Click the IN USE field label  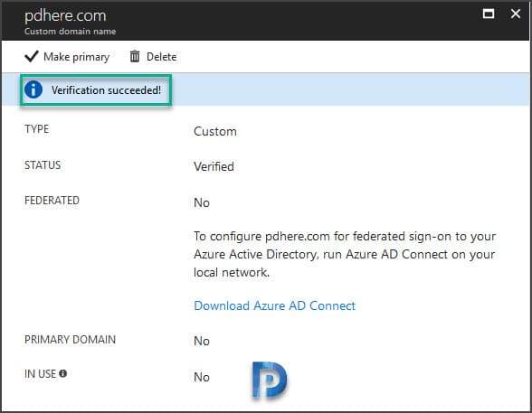click(40, 374)
